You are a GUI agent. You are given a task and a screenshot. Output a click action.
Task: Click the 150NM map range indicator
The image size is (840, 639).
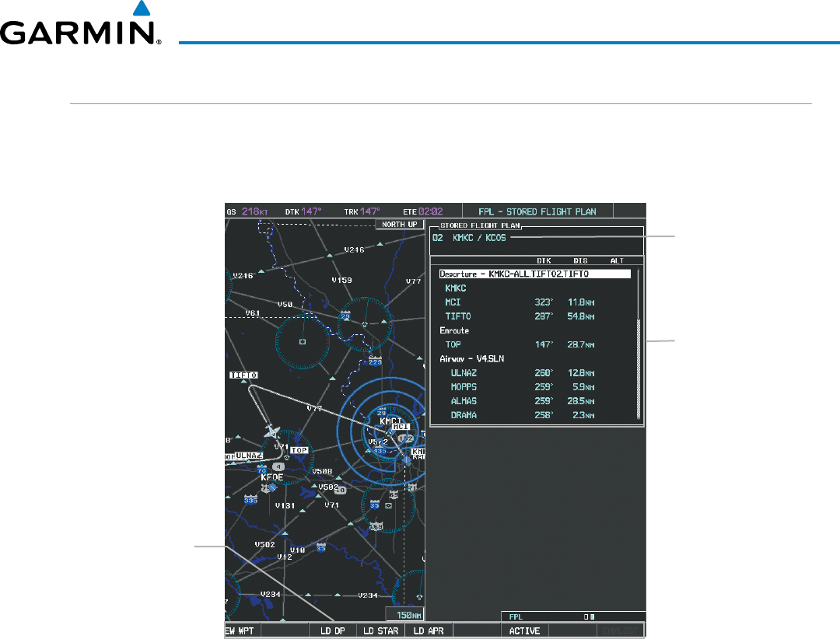[405, 614]
